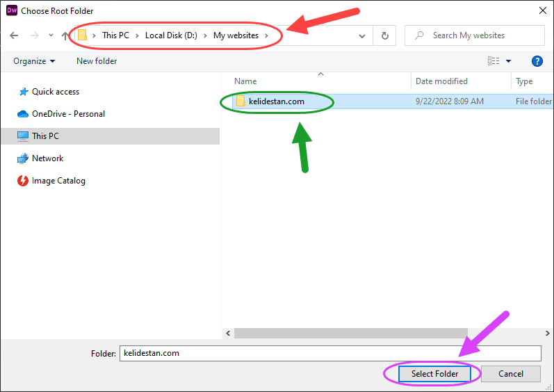Click the kelidestan.com folder icon

click(241, 101)
